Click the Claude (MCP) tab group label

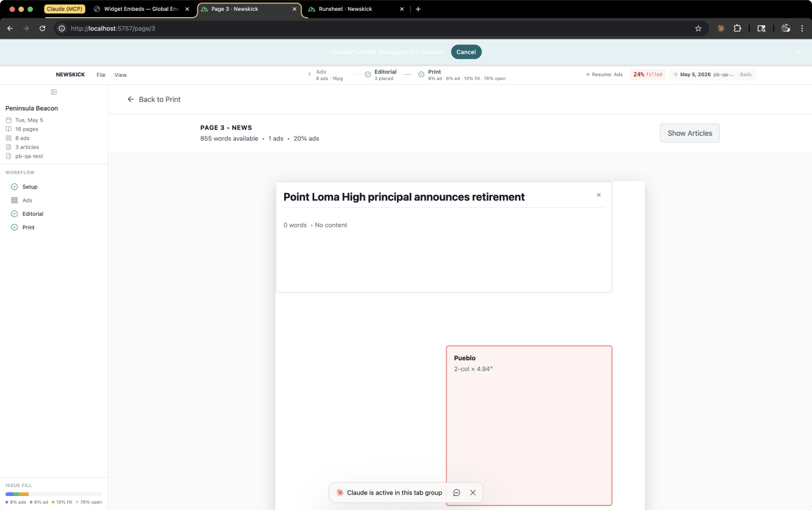pyautogui.click(x=65, y=10)
